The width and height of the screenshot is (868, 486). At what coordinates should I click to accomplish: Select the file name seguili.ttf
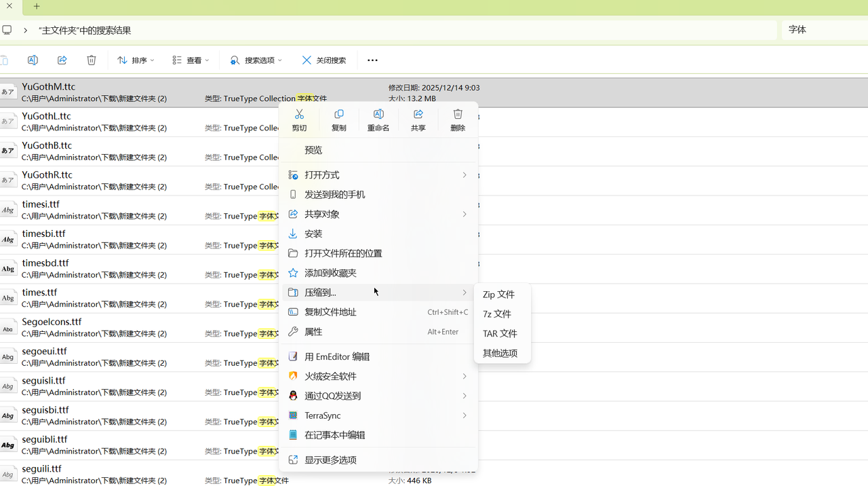click(x=41, y=469)
